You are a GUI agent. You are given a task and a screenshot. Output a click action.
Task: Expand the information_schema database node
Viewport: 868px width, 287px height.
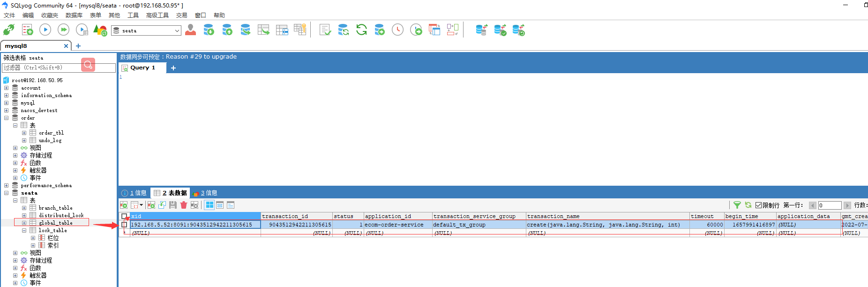(6, 95)
